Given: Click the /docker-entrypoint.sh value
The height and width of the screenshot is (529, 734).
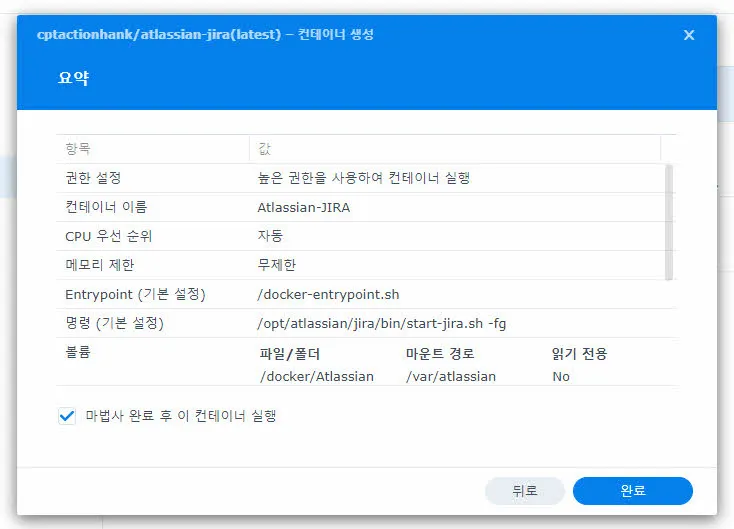Looking at the screenshot, I should point(328,294).
